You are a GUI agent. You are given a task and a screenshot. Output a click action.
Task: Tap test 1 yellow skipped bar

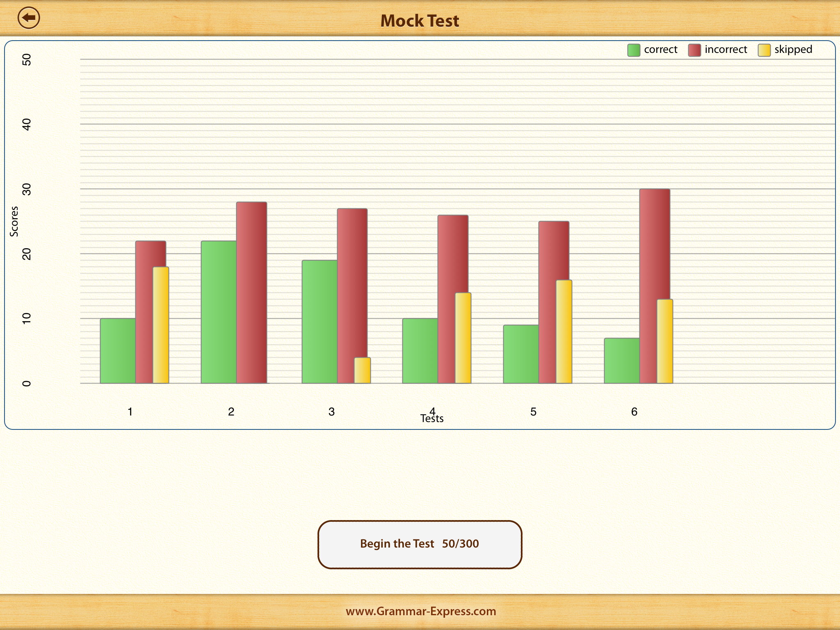tap(161, 325)
